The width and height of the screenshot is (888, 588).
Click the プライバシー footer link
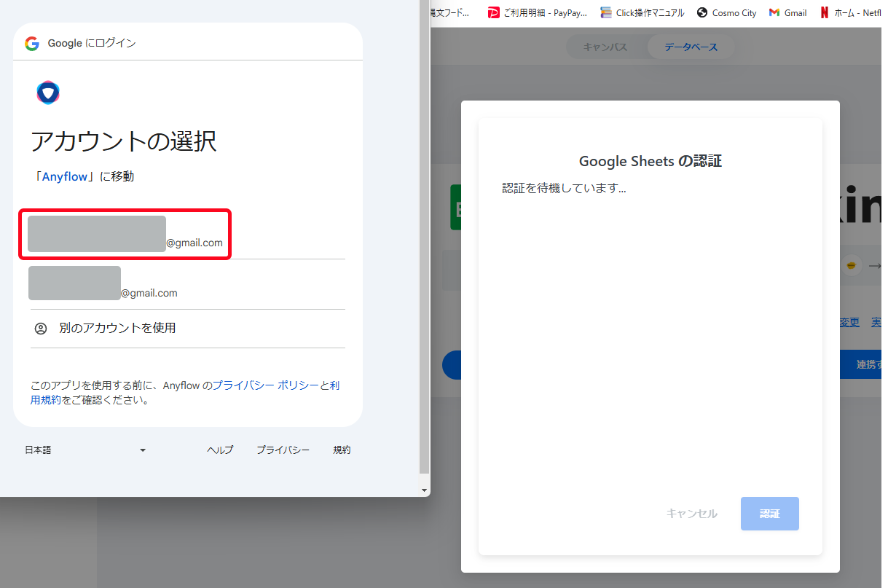[283, 450]
